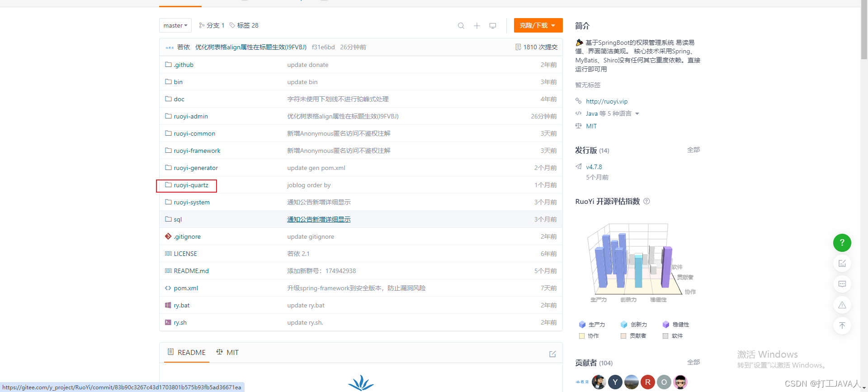Click 'update donate' commit message
This screenshot has width=868, height=392.
[x=308, y=65]
